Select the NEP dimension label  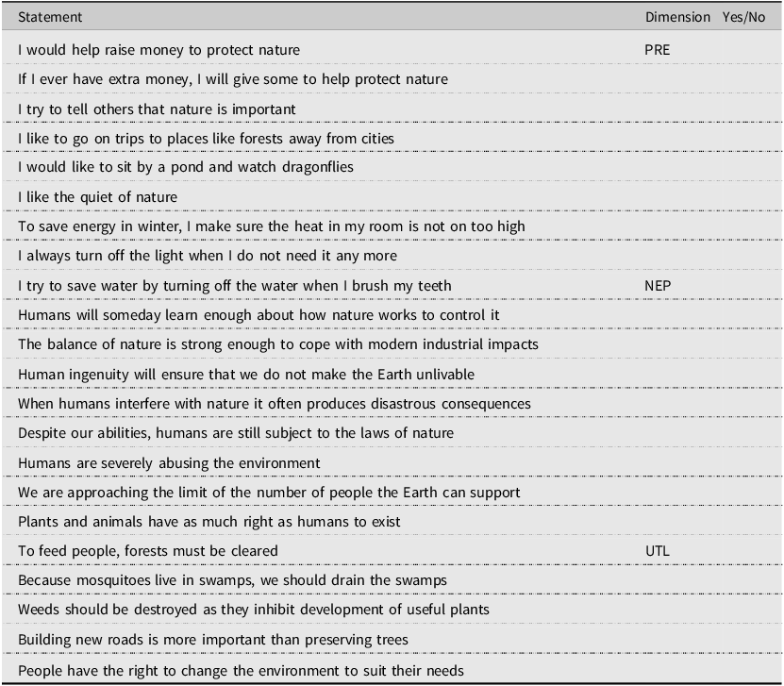pos(658,286)
